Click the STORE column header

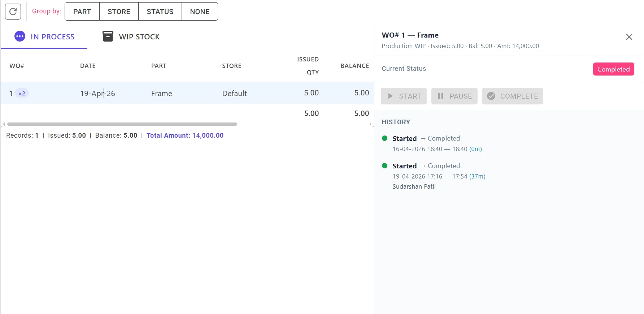(232, 66)
